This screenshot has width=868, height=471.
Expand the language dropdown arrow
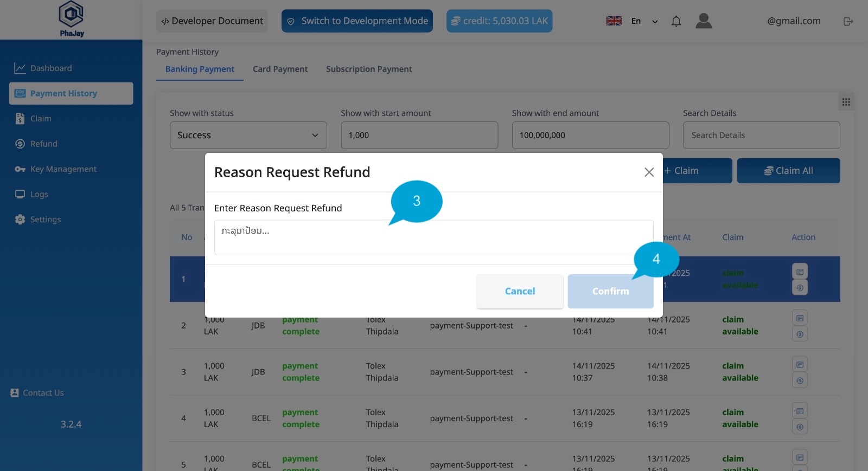click(x=655, y=22)
